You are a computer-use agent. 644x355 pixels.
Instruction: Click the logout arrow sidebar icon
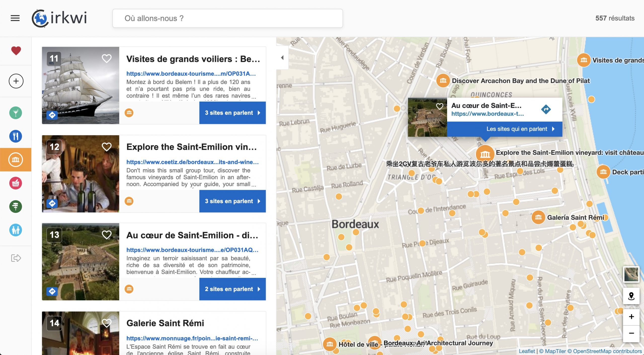click(16, 258)
